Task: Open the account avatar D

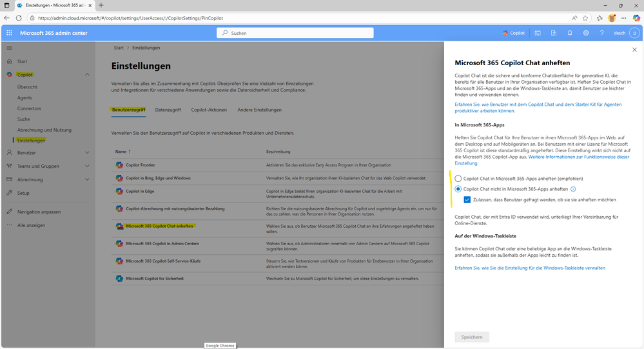Action: (x=634, y=33)
